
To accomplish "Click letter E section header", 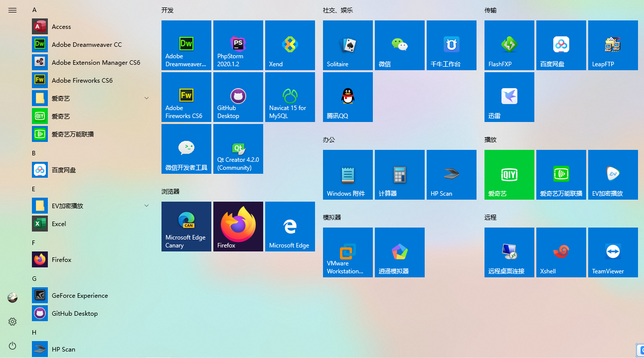I will coord(34,189).
